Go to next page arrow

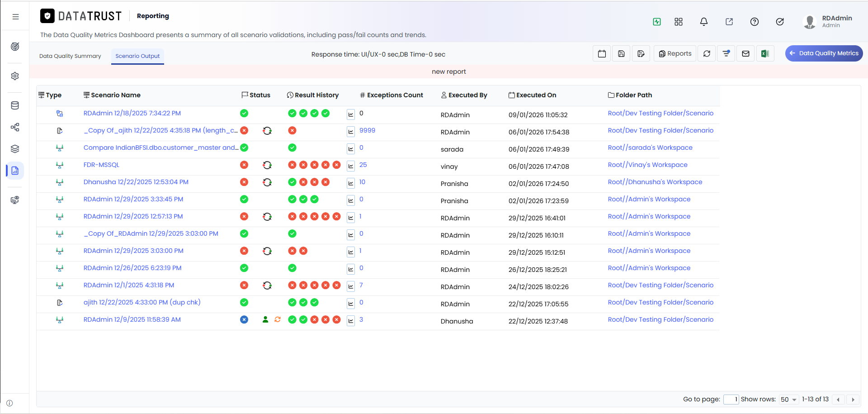click(x=853, y=400)
